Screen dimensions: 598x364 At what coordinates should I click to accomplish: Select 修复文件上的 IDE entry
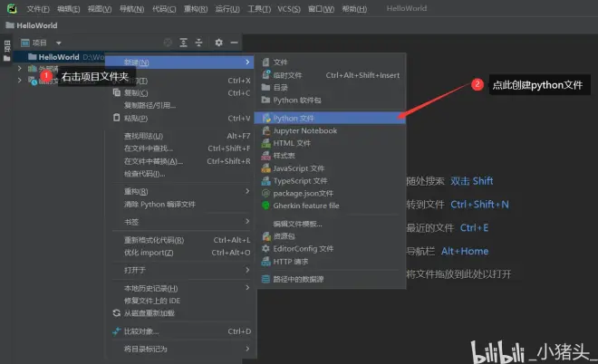click(181, 301)
